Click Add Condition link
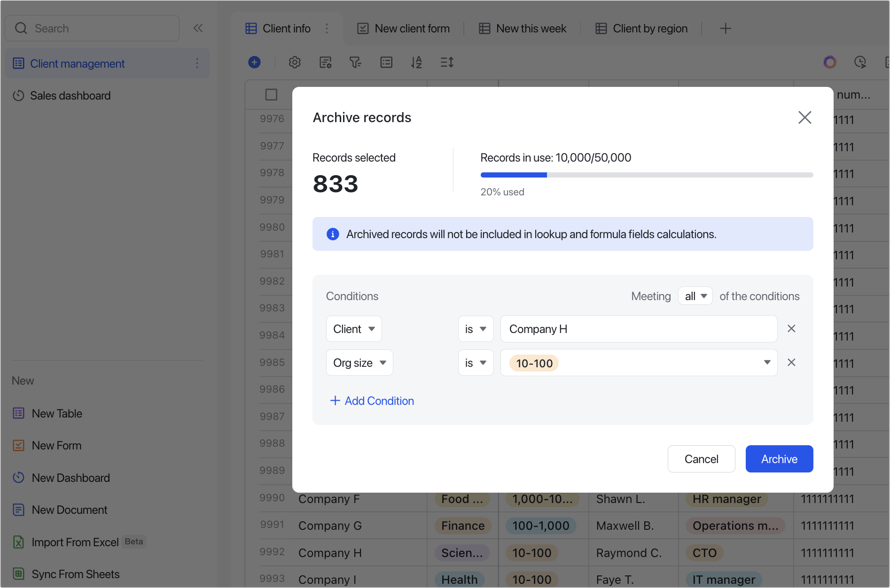Screen dimensions: 890x588 pos(372,401)
